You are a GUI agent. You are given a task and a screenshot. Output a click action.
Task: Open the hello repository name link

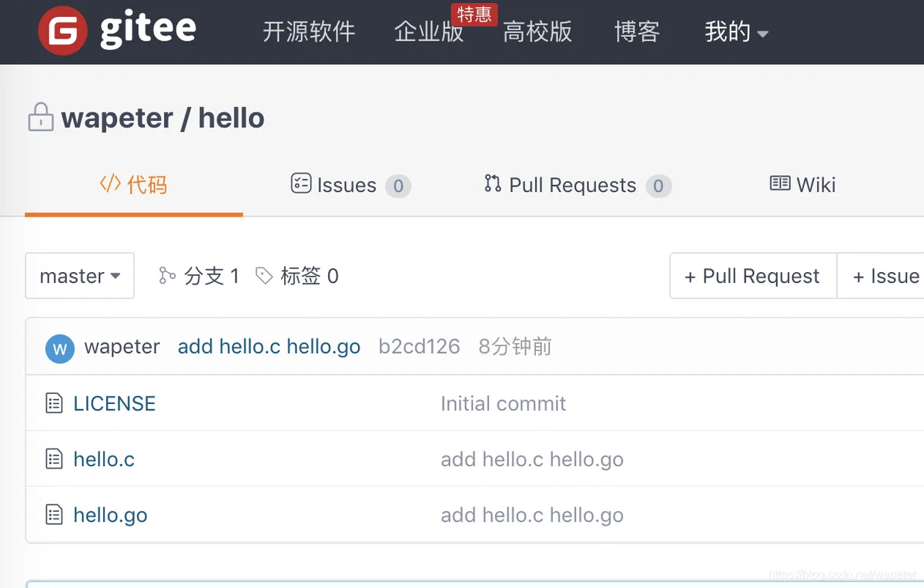231,118
